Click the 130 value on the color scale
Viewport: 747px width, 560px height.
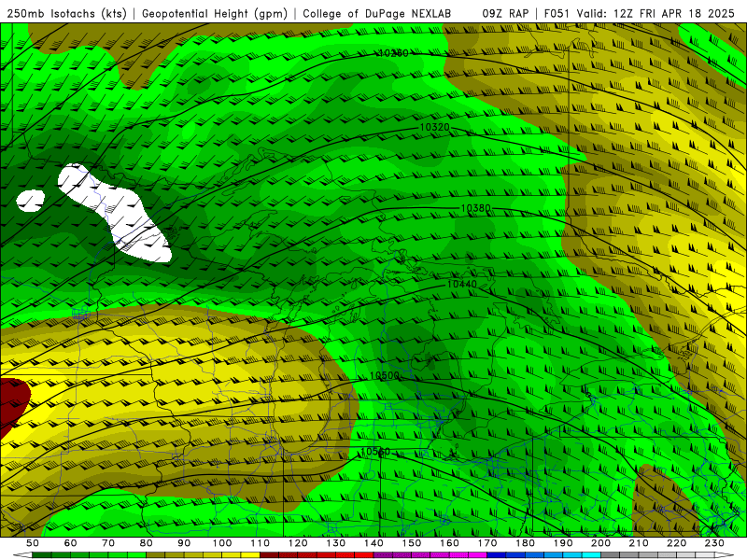[336, 543]
